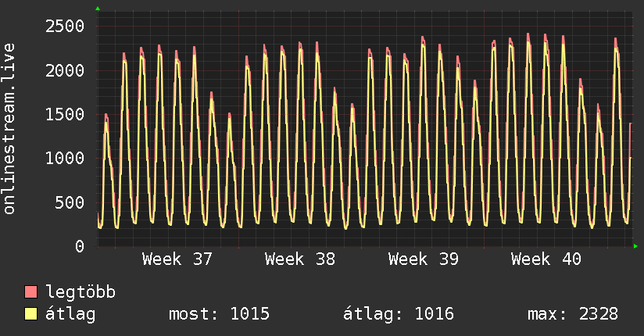Click the 2500 y-axis label
644x336 pixels.
coord(65,27)
